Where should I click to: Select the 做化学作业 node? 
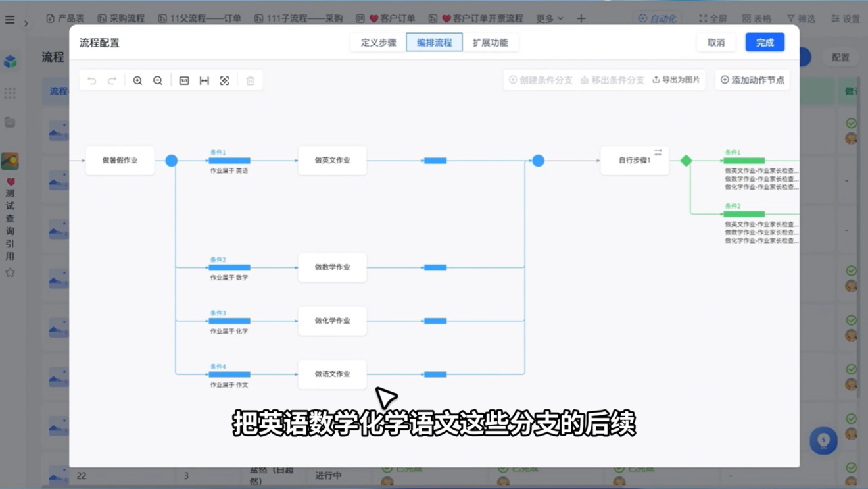pyautogui.click(x=332, y=321)
